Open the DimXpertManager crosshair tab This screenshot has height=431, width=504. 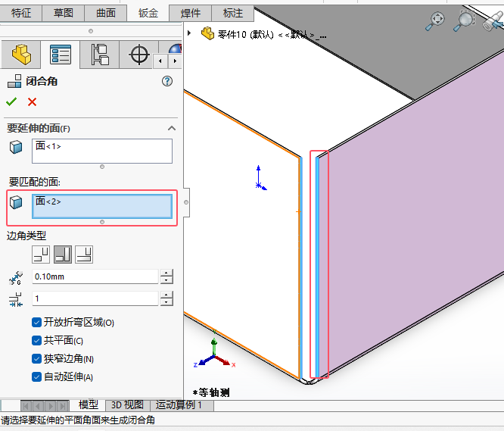click(138, 55)
